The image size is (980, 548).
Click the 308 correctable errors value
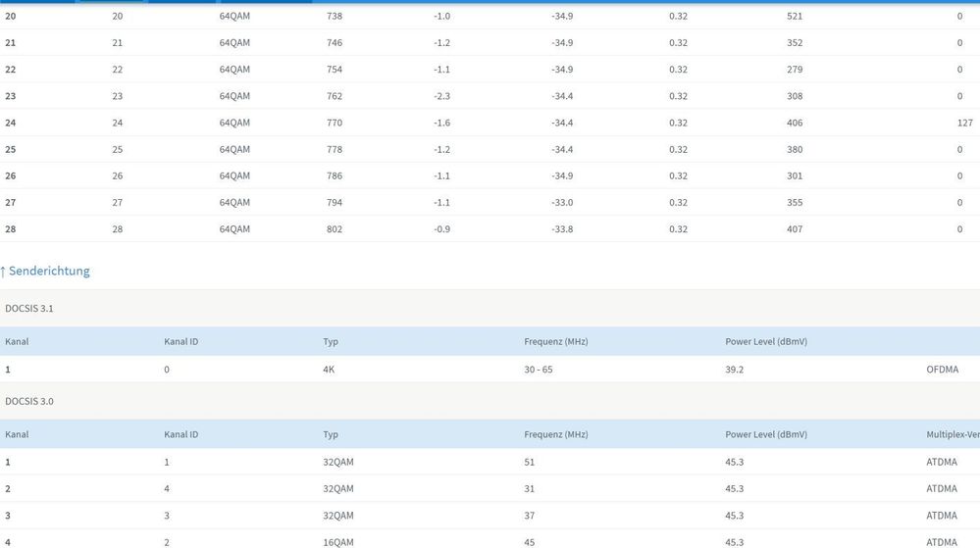point(795,96)
